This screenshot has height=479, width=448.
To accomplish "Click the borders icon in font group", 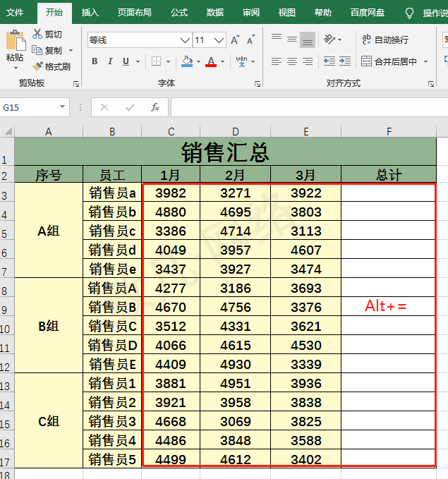I will pyautogui.click(x=156, y=61).
